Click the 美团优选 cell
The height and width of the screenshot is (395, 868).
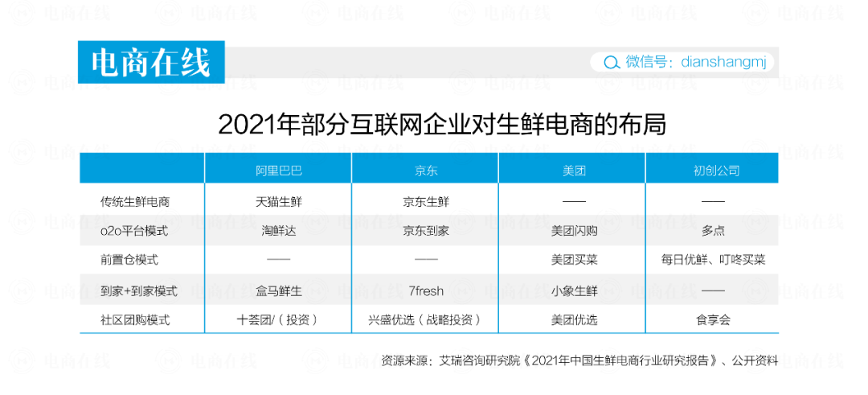574,319
